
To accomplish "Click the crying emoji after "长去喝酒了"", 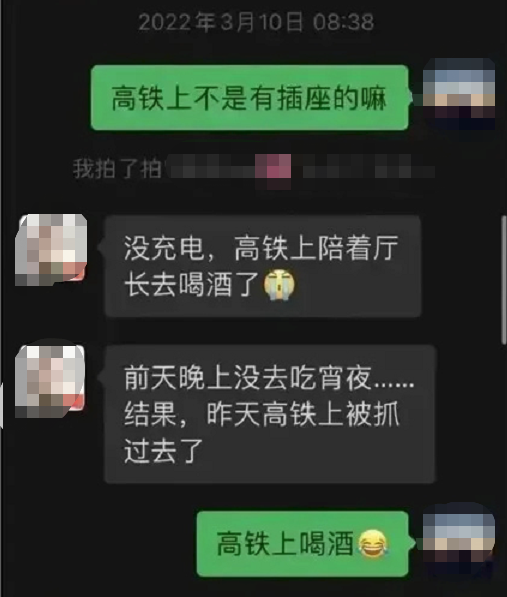I will click(279, 284).
